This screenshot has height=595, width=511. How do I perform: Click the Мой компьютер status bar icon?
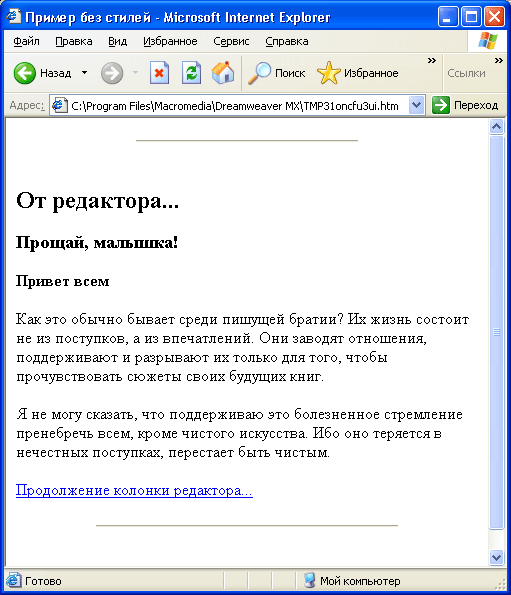tap(310, 581)
